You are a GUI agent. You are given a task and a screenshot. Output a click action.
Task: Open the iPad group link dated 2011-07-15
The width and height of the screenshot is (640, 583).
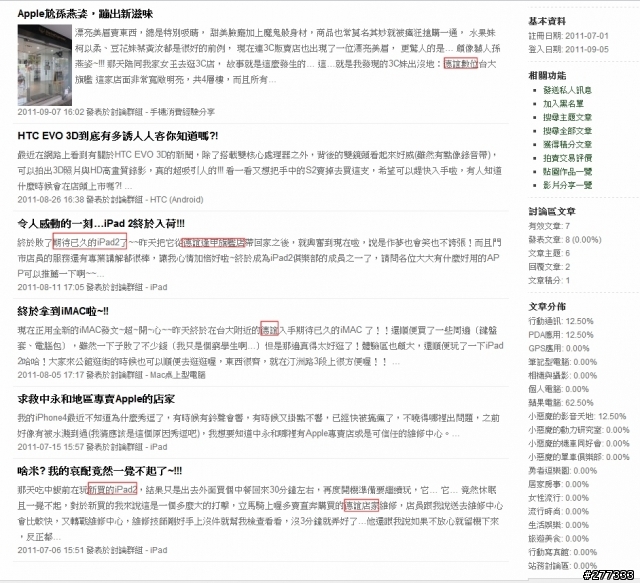[x=158, y=447]
